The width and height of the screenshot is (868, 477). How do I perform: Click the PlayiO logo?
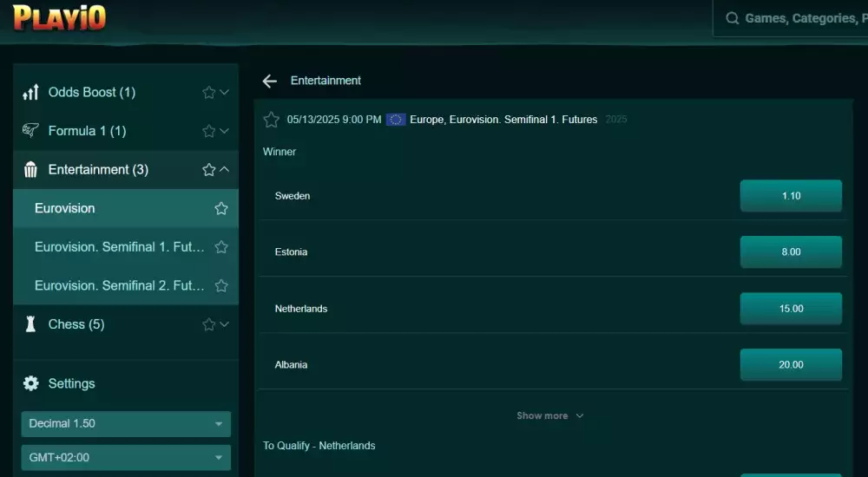click(59, 17)
